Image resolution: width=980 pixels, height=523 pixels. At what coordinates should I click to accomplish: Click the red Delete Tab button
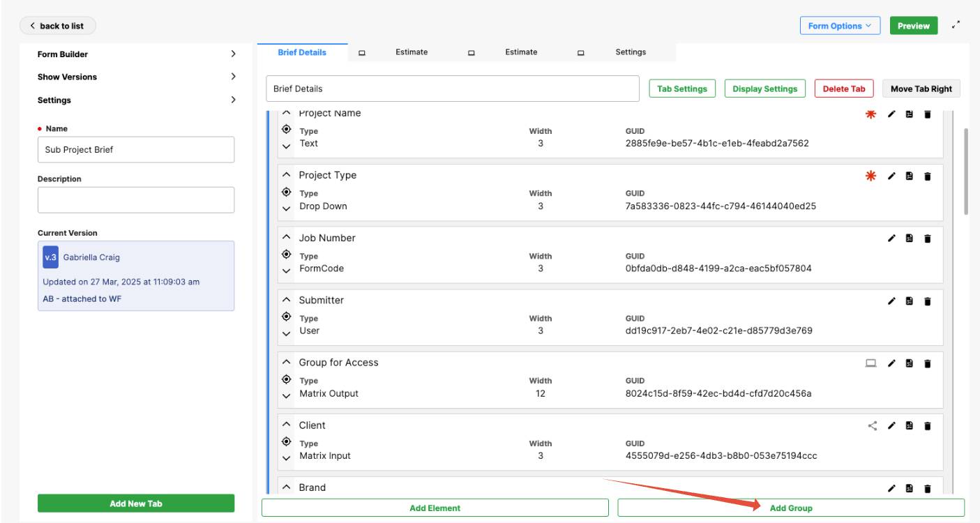[x=844, y=89]
